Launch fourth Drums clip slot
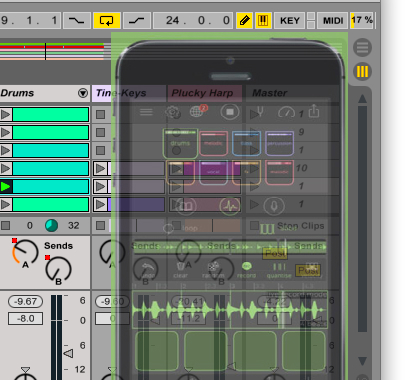The height and width of the screenshot is (380, 413). (6, 168)
